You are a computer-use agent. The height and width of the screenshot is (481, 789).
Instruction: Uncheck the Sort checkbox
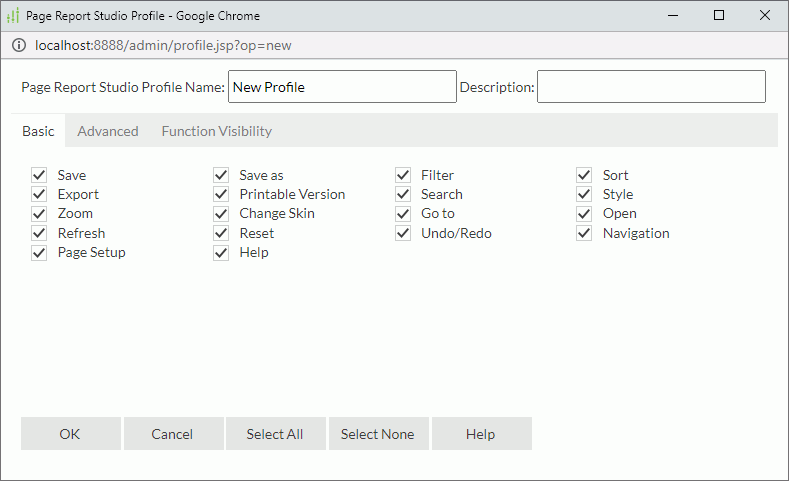(x=584, y=175)
